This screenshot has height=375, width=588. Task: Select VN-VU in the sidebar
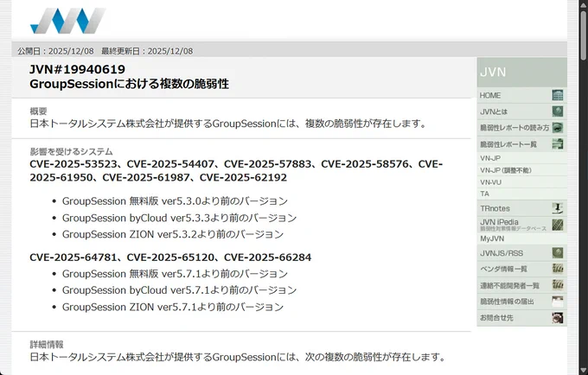pos(521,182)
